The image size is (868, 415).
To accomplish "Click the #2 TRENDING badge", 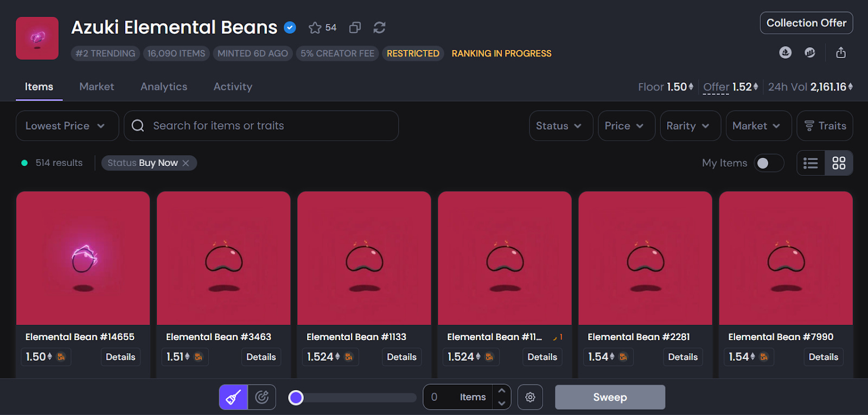I will tap(105, 54).
